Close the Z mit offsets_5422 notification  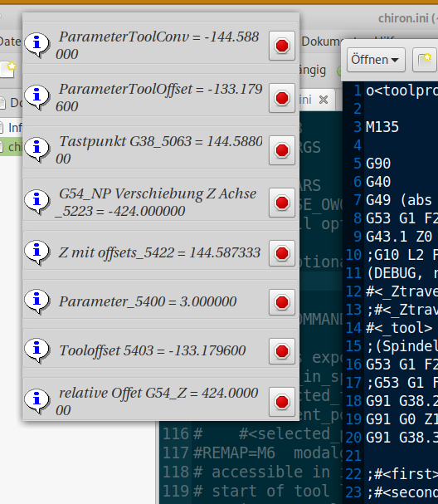(x=282, y=253)
